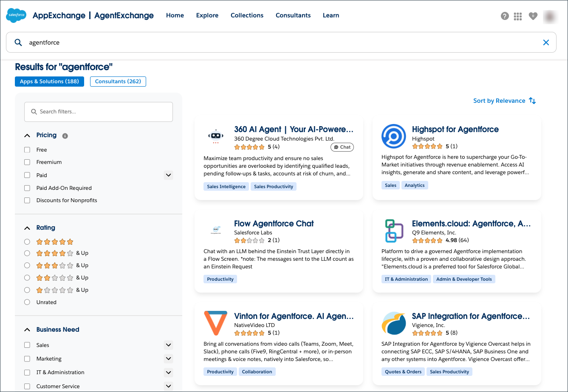This screenshot has width=568, height=392.
Task: Select the four stars & Up rating
Action: pyautogui.click(x=27, y=253)
